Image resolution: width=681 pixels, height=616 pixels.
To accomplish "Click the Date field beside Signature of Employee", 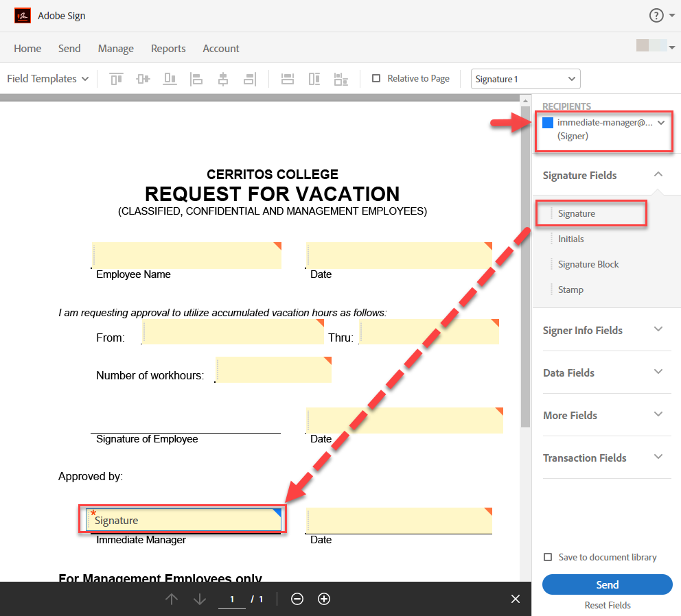I will [404, 420].
